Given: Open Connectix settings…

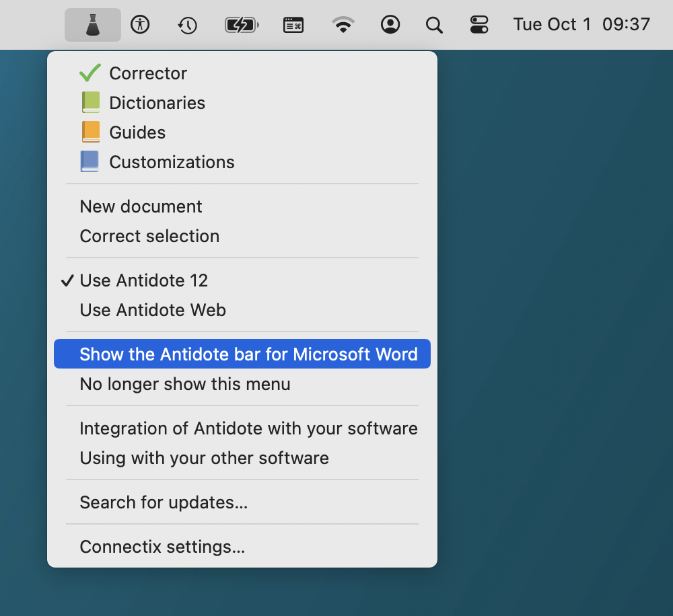Looking at the screenshot, I should coord(242,547).
